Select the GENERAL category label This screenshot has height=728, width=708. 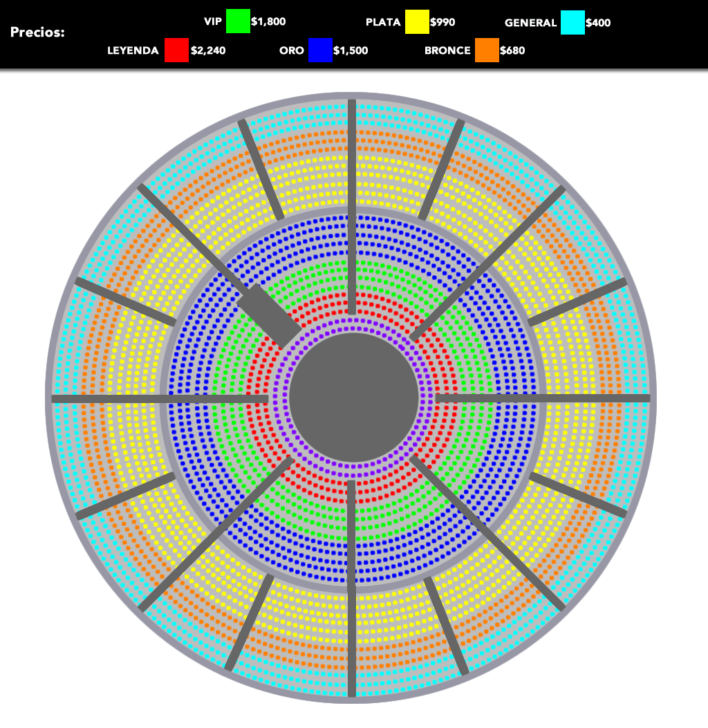click(530, 22)
